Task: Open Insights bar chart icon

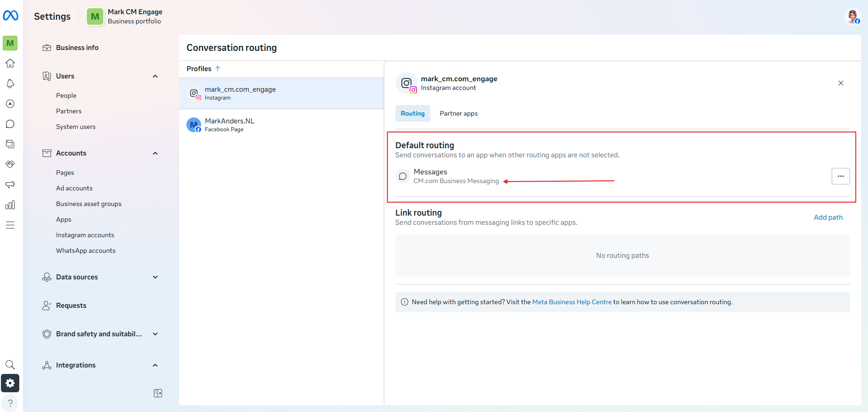Action: 10,205
